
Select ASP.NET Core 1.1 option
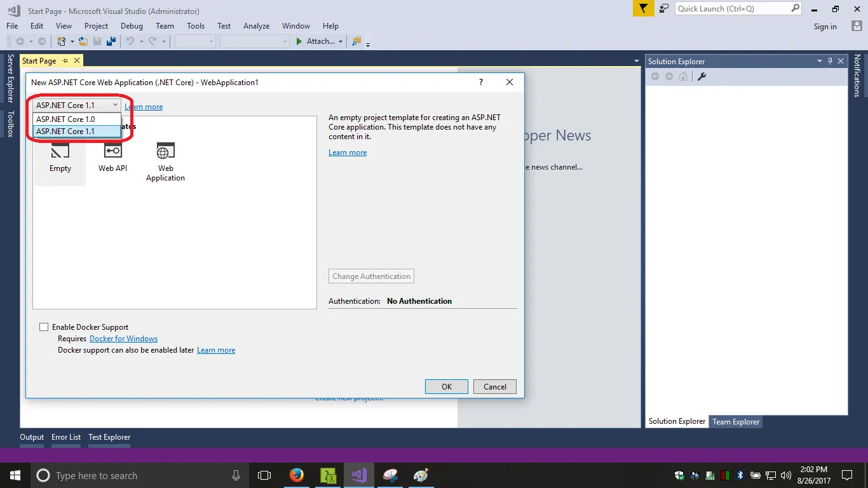[x=77, y=131]
